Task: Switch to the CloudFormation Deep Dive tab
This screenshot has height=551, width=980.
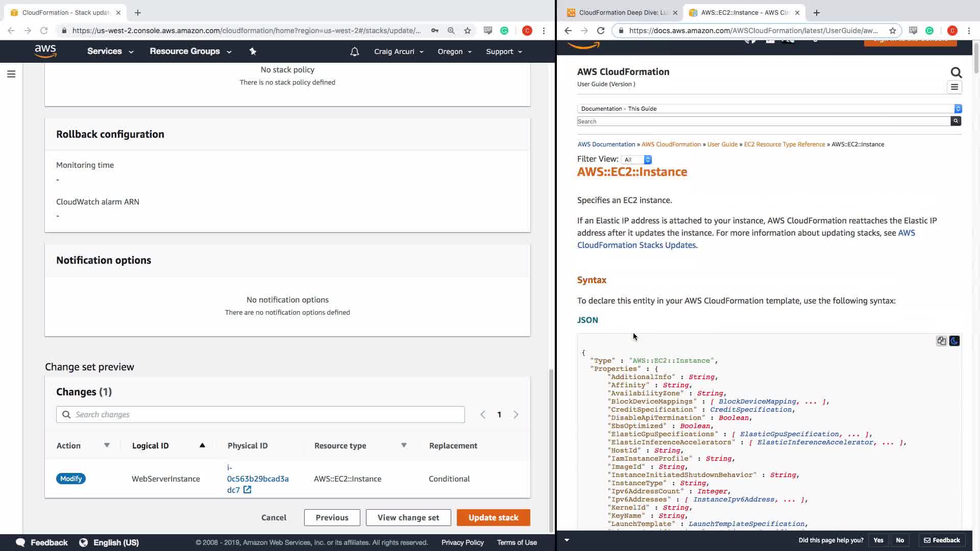Action: [x=621, y=12]
